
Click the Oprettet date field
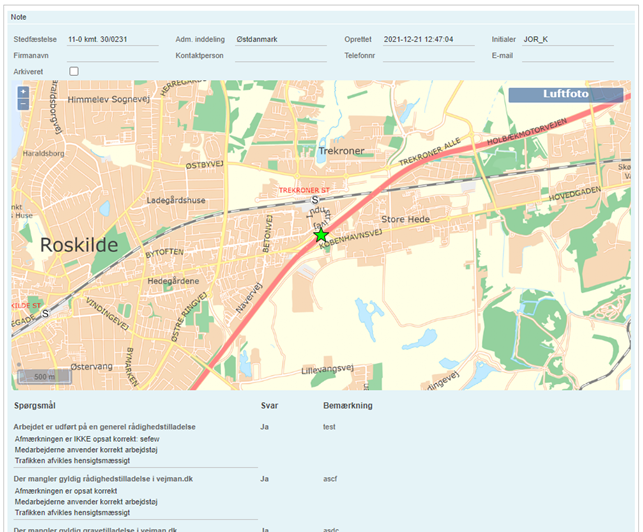[x=428, y=39]
